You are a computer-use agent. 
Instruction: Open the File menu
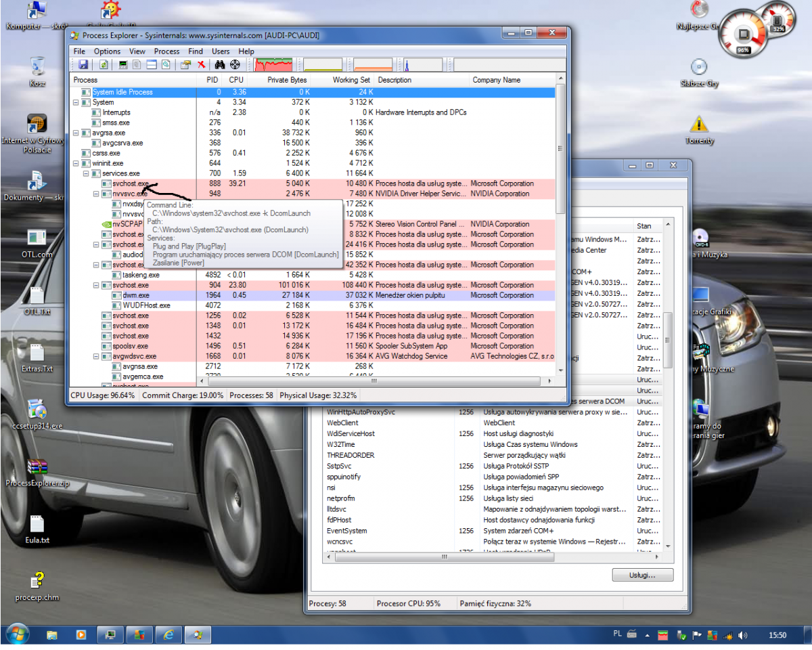[x=79, y=51]
